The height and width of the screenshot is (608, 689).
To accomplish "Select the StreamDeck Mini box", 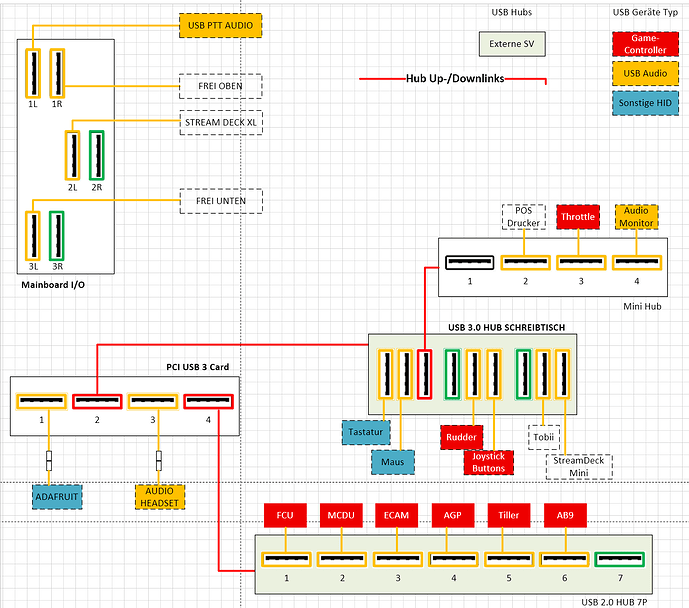I will [x=579, y=467].
